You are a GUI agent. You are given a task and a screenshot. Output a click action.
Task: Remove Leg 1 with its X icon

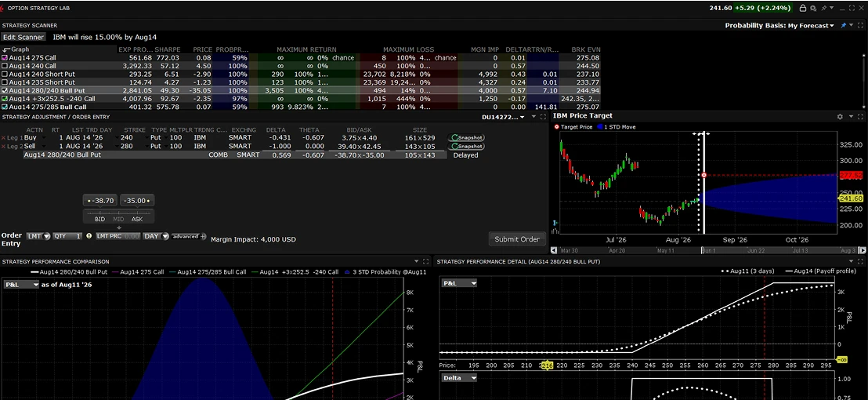pyautogui.click(x=3, y=138)
